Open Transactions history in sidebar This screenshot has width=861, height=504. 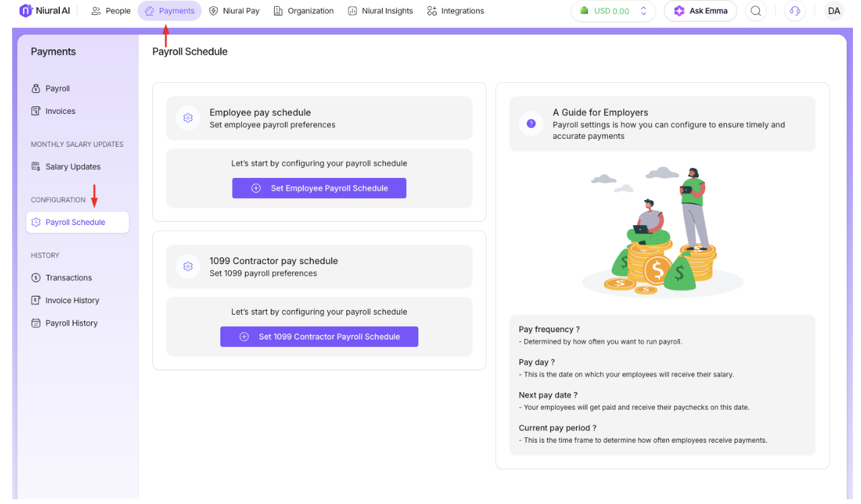68,278
